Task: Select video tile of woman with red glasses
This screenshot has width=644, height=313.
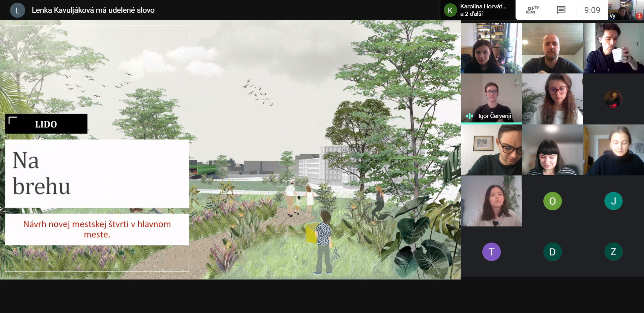Action: (552, 99)
